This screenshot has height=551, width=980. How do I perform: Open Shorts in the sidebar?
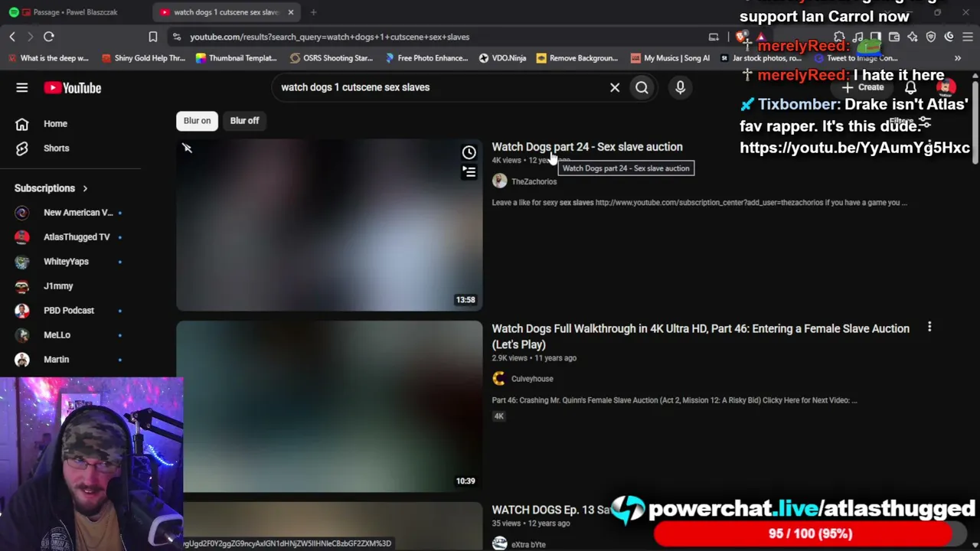[x=56, y=148]
